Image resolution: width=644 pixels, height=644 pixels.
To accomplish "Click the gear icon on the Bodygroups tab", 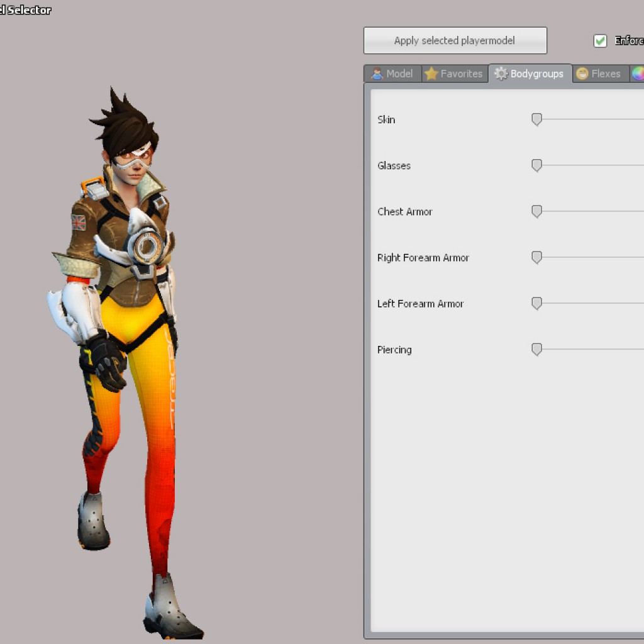I will click(x=501, y=74).
